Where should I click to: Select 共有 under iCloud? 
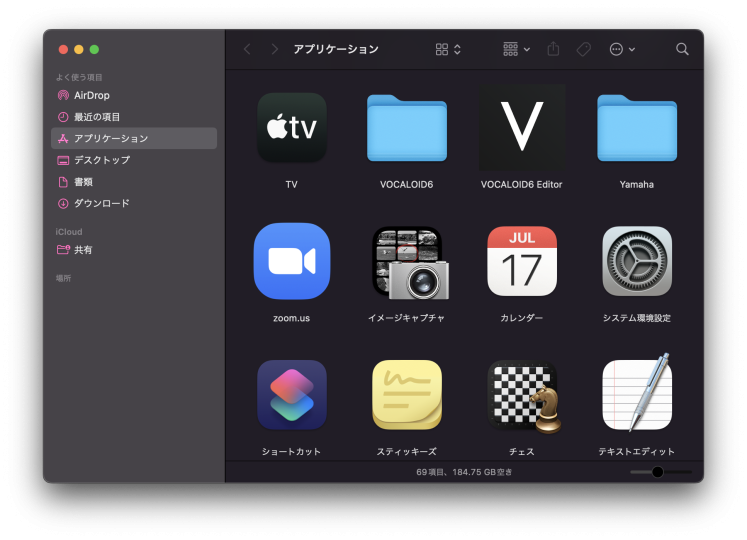(134, 249)
